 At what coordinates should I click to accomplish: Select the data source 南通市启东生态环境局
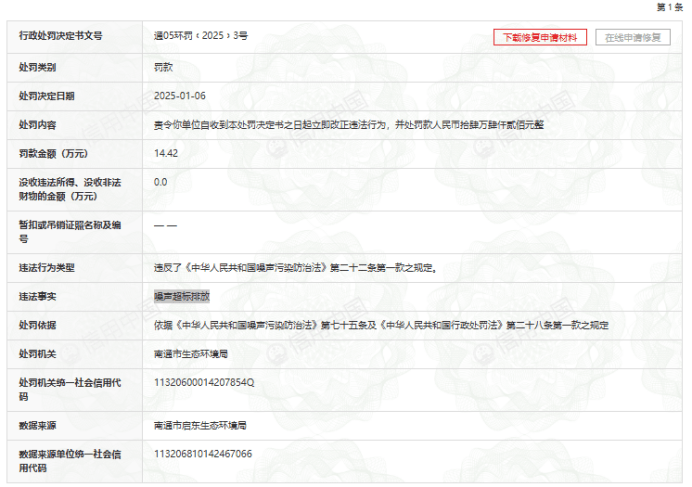[x=200, y=425]
